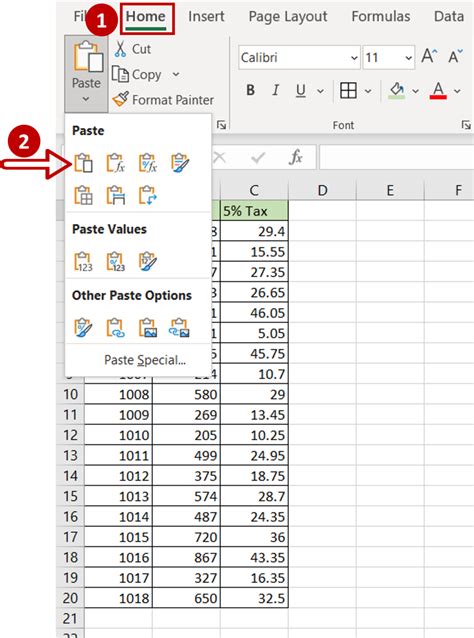Screen dimensions: 474x638
Task: Toggle Underline formatting
Action: [301, 90]
